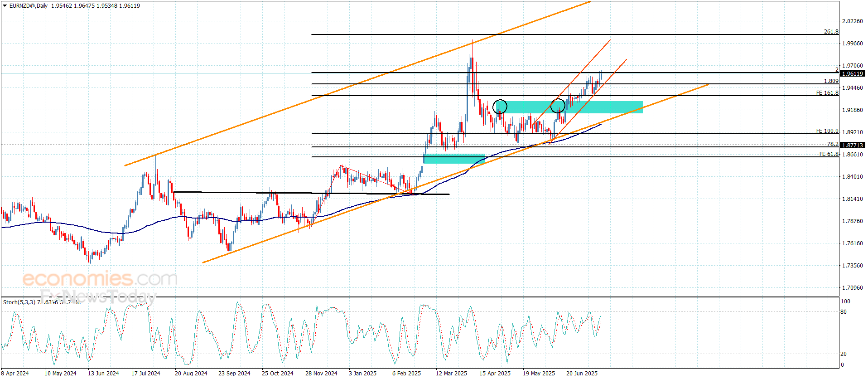The height and width of the screenshot is (379, 868).
Task: Click the Stoch(5,3,3) indicator label
Action: click(19, 302)
